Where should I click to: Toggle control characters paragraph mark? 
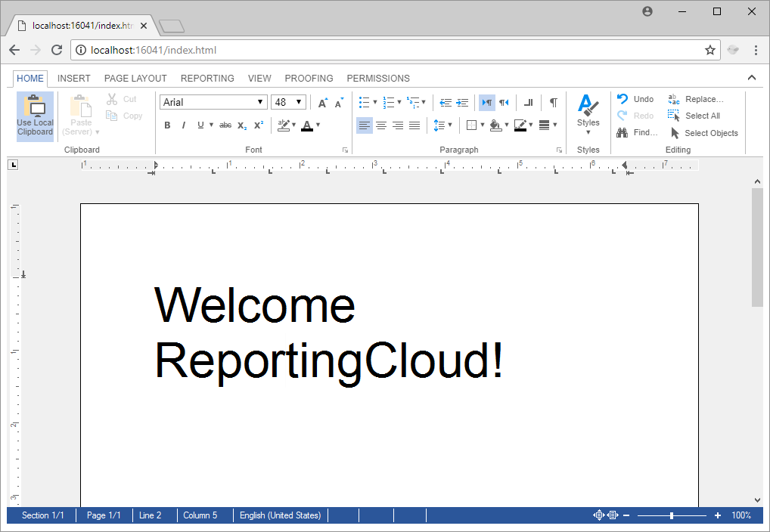point(554,103)
